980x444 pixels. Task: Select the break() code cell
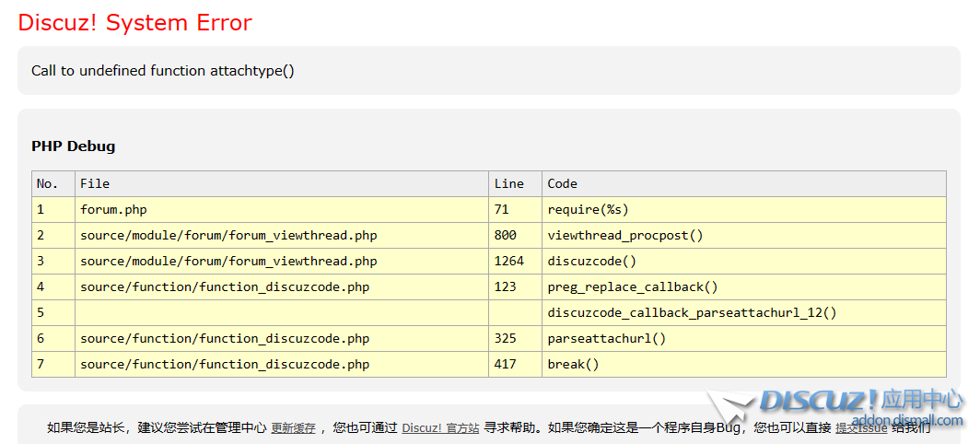coord(744,364)
